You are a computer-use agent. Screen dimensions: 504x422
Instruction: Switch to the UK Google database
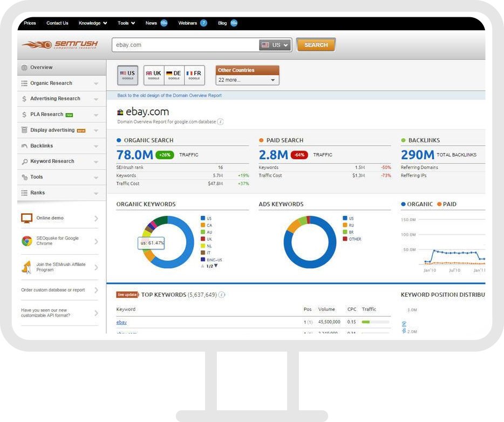click(154, 75)
